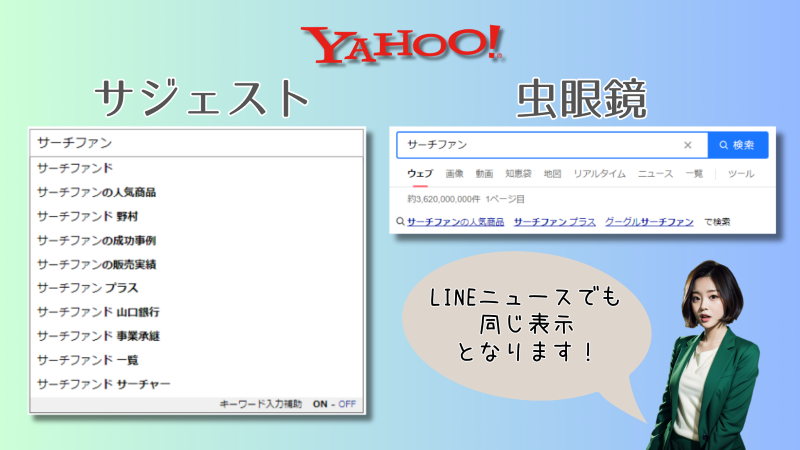This screenshot has width=800, height=450.
Task: Click the clear X icon in search box
Action: pyautogui.click(x=687, y=145)
